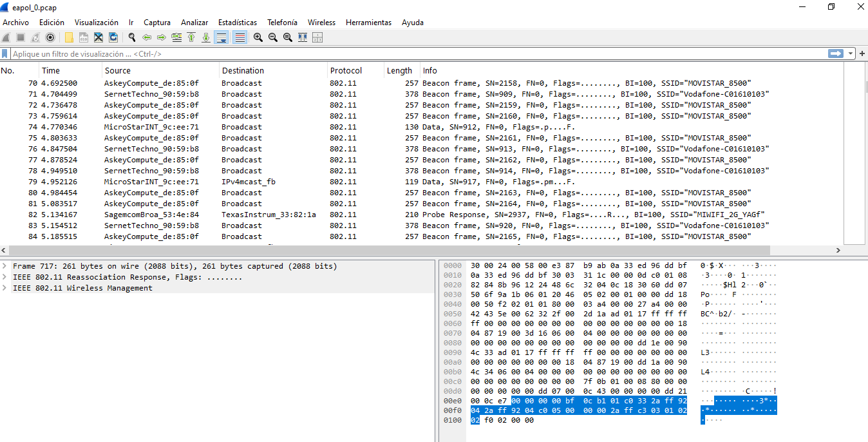Toggle auto-scroll during live capture
Screen dimensions: 868x442
[221, 37]
